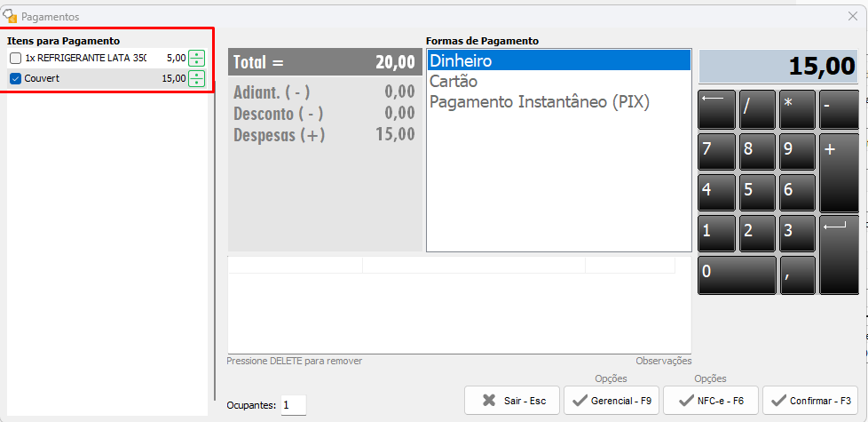Select Cartão payment method
Viewport: 868px width, 422px height.
[x=558, y=81]
